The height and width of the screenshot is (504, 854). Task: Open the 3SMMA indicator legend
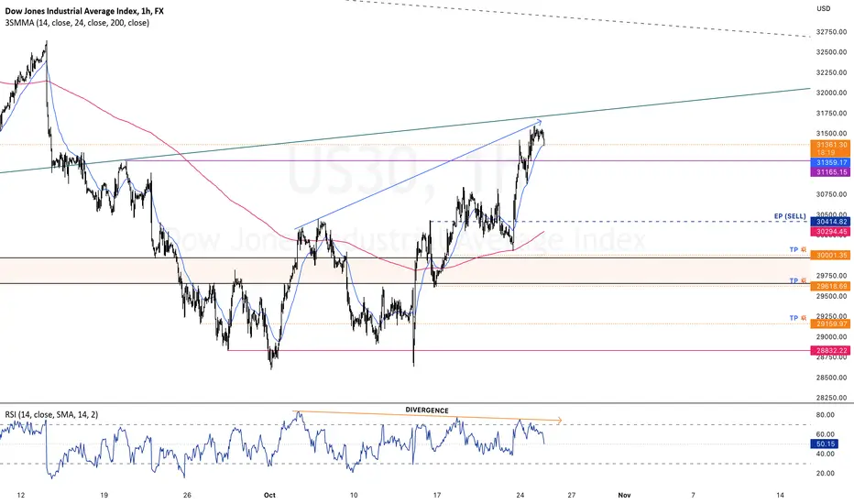(x=77, y=23)
